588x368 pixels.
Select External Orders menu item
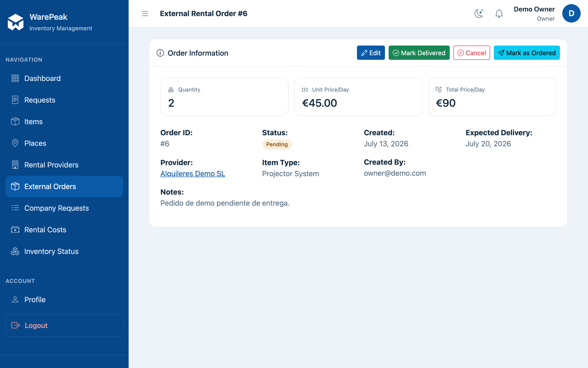[x=64, y=187]
